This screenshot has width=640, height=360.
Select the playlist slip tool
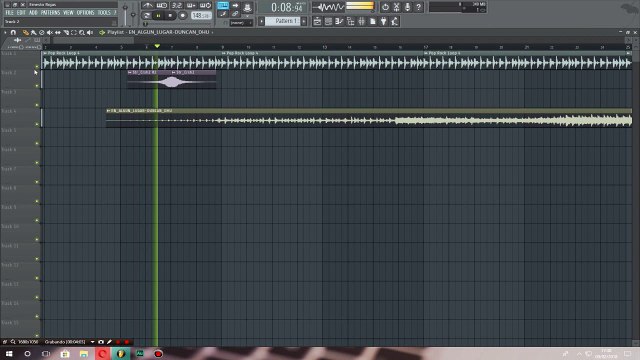coord(58,32)
